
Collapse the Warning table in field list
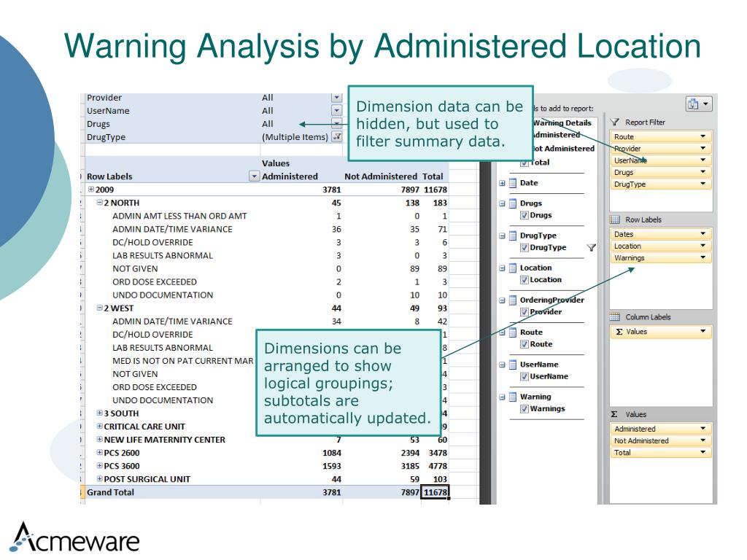[502, 397]
